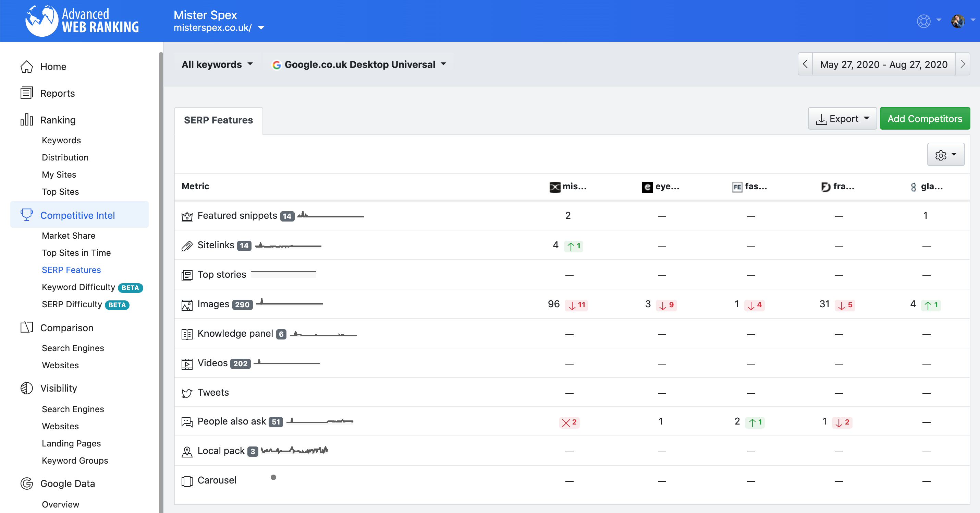Open Google.co.uk Desktop Universal search engine dropdown
This screenshot has height=513, width=980.
tap(359, 64)
